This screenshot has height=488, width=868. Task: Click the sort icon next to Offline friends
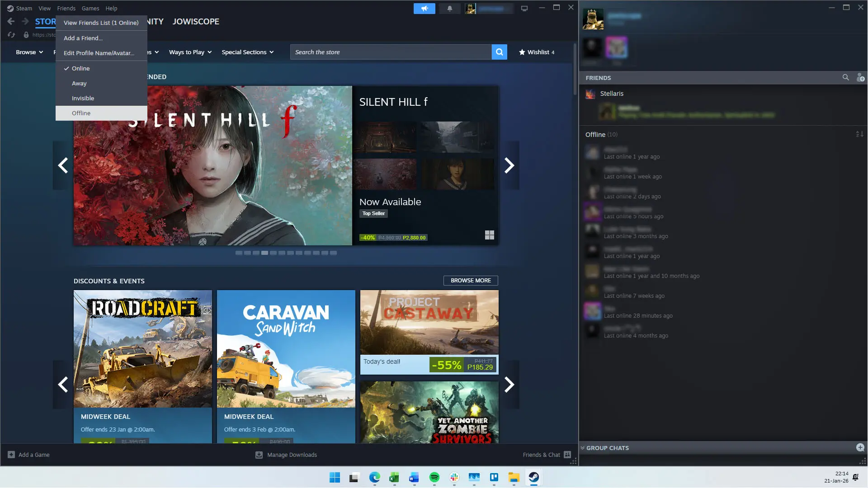click(859, 134)
